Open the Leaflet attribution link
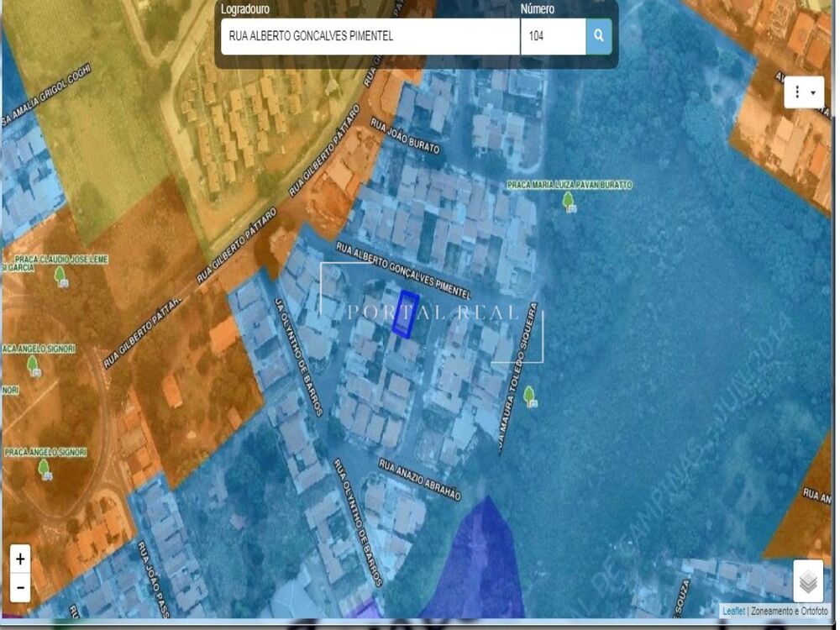 [x=733, y=611]
